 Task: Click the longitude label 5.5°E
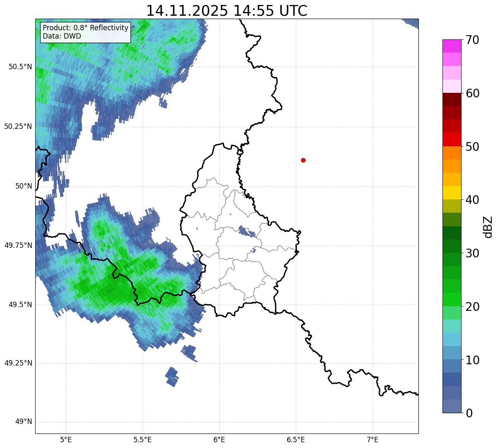pyautogui.click(x=143, y=439)
